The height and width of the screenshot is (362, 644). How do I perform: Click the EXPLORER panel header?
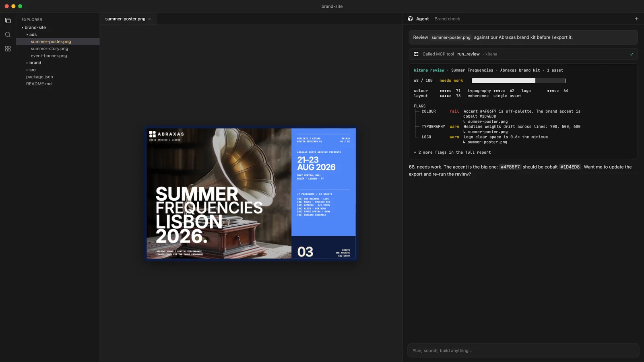32,20
